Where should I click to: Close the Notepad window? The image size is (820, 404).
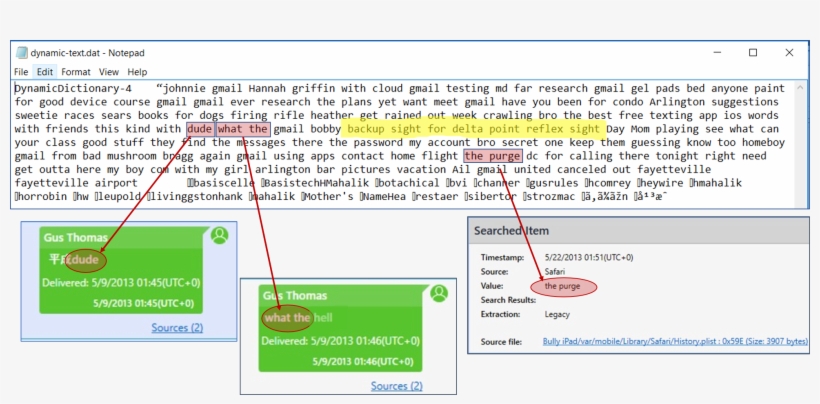(x=789, y=53)
